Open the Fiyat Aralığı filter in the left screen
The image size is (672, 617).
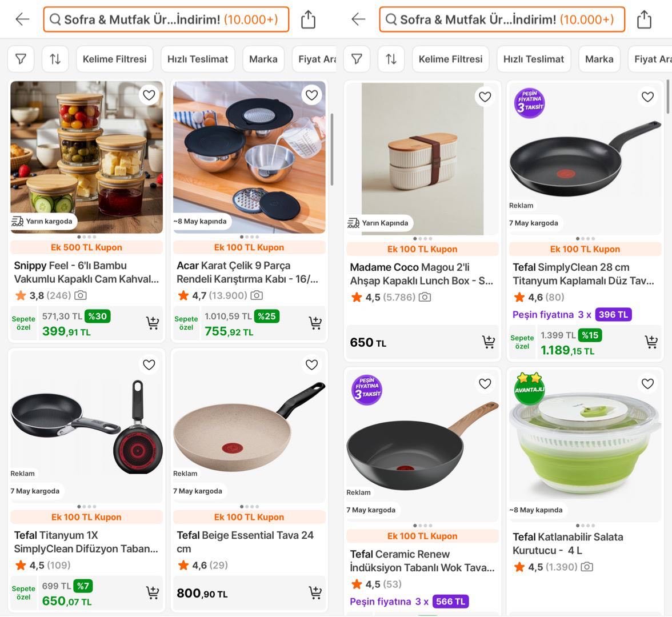point(315,59)
